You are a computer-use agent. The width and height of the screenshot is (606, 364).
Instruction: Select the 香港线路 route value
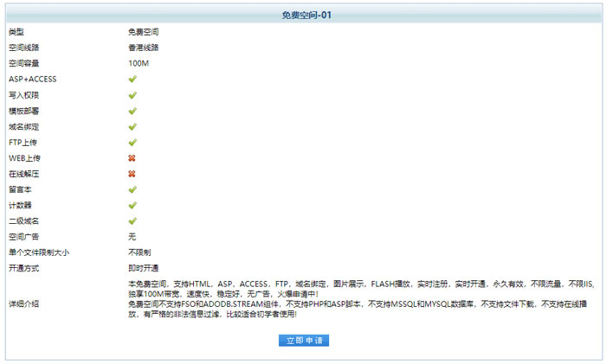pyautogui.click(x=144, y=48)
